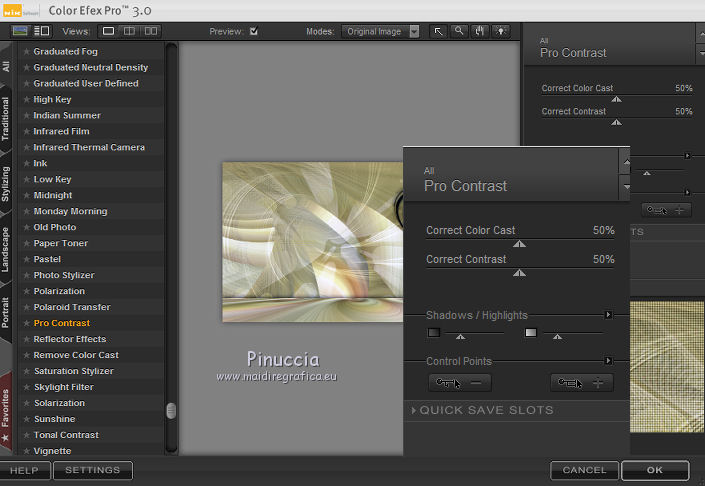The width and height of the screenshot is (705, 486).
Task: Star the Tonal Contrast filter as favorite
Action: point(27,435)
